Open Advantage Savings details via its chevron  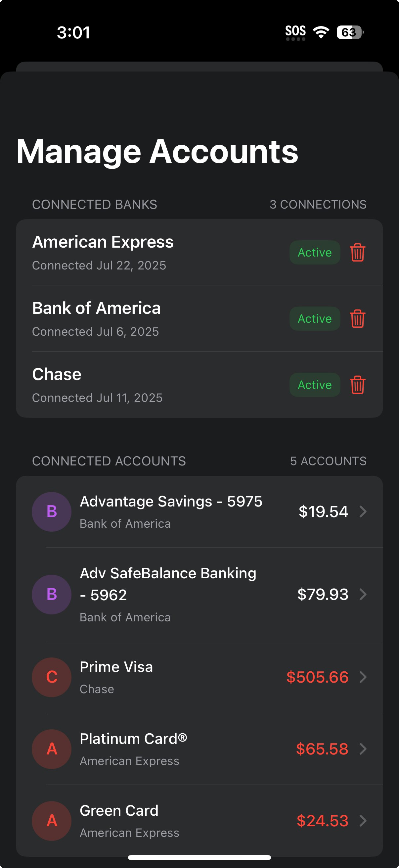click(x=363, y=511)
